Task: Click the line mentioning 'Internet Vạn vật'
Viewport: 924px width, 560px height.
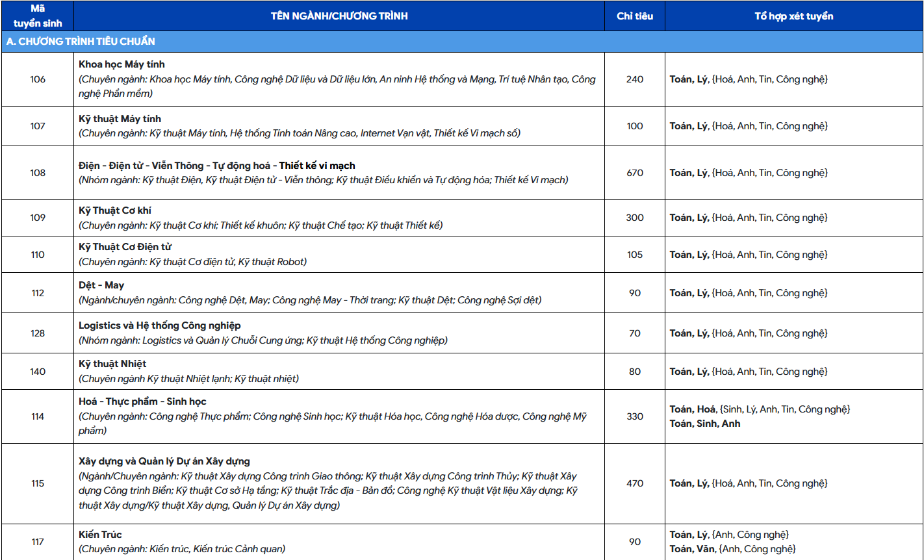Action: tap(300, 133)
